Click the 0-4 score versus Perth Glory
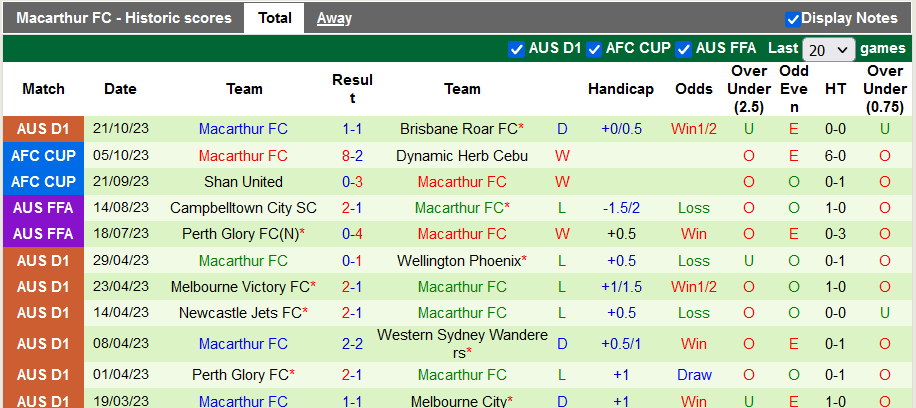 tap(352, 234)
